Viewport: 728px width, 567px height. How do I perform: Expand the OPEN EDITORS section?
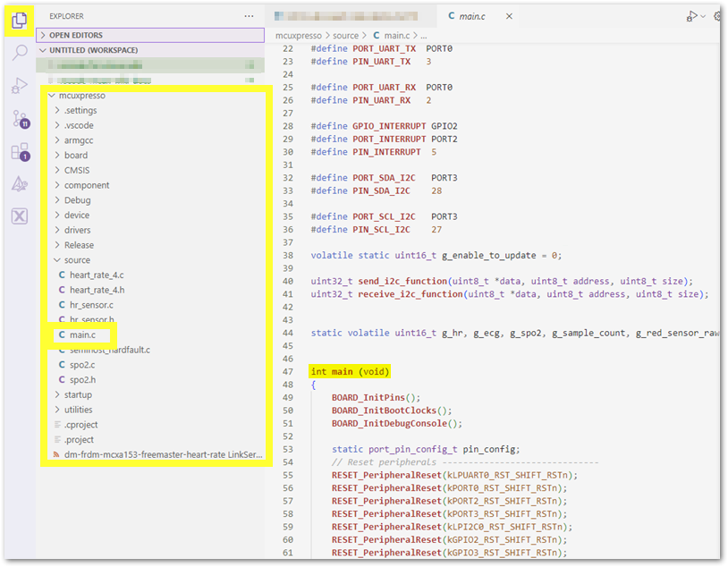click(x=76, y=35)
